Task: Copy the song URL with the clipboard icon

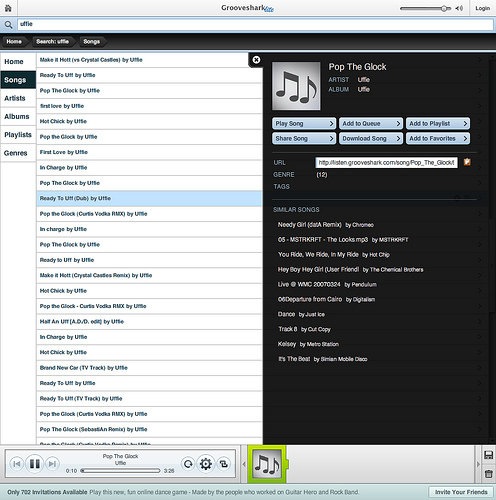Action: pyautogui.click(x=467, y=162)
